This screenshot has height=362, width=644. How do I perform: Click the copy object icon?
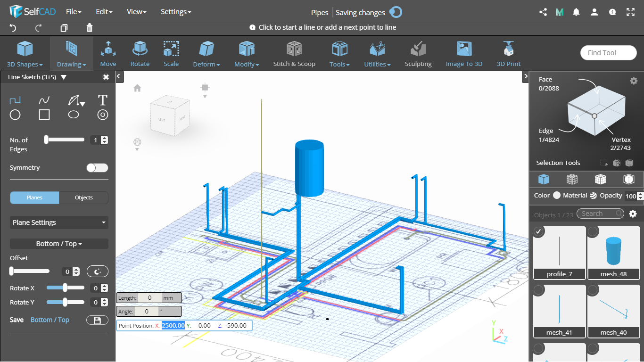pyautogui.click(x=64, y=28)
